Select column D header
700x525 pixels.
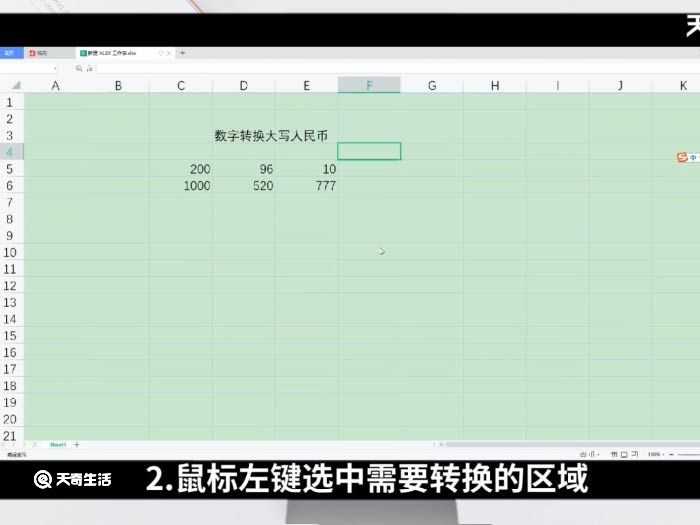coord(244,85)
